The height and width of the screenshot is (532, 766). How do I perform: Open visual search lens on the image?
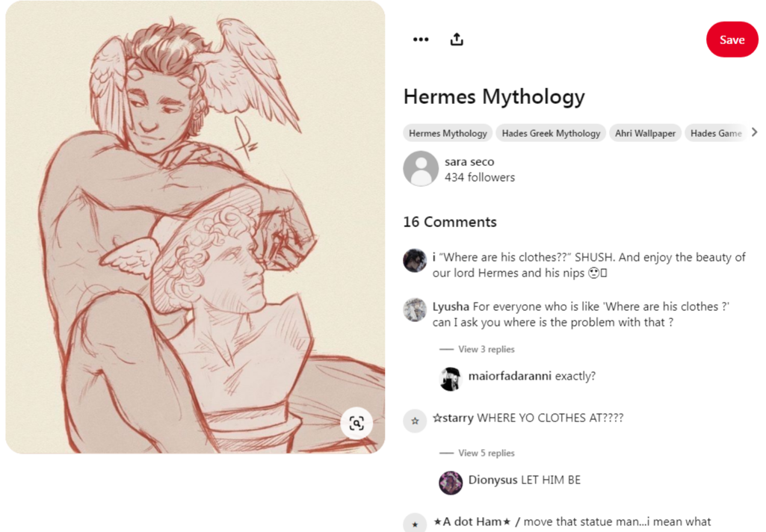click(356, 423)
